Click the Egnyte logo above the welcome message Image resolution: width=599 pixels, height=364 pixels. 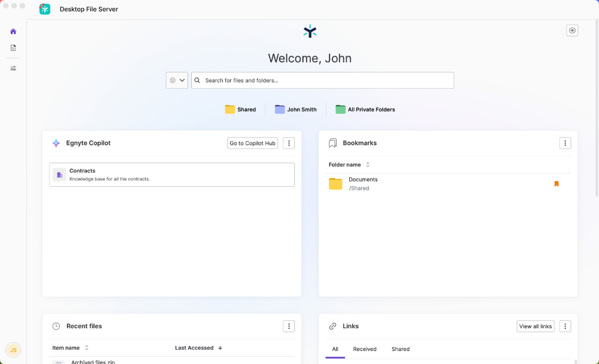click(310, 31)
